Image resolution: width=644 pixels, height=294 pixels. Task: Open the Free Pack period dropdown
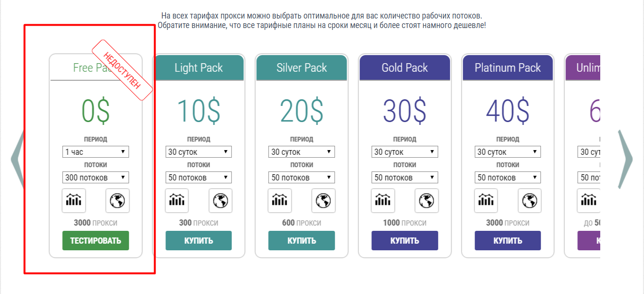click(x=96, y=152)
